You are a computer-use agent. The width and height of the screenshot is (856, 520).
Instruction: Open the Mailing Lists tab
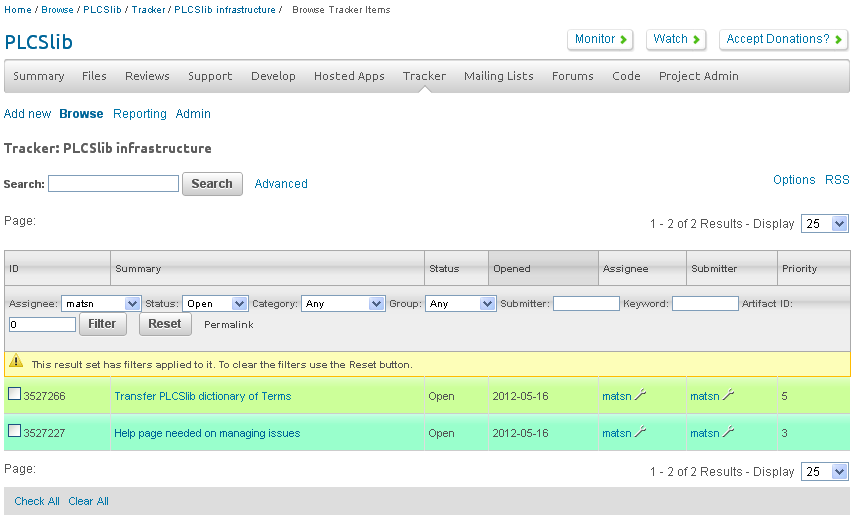[x=498, y=76]
